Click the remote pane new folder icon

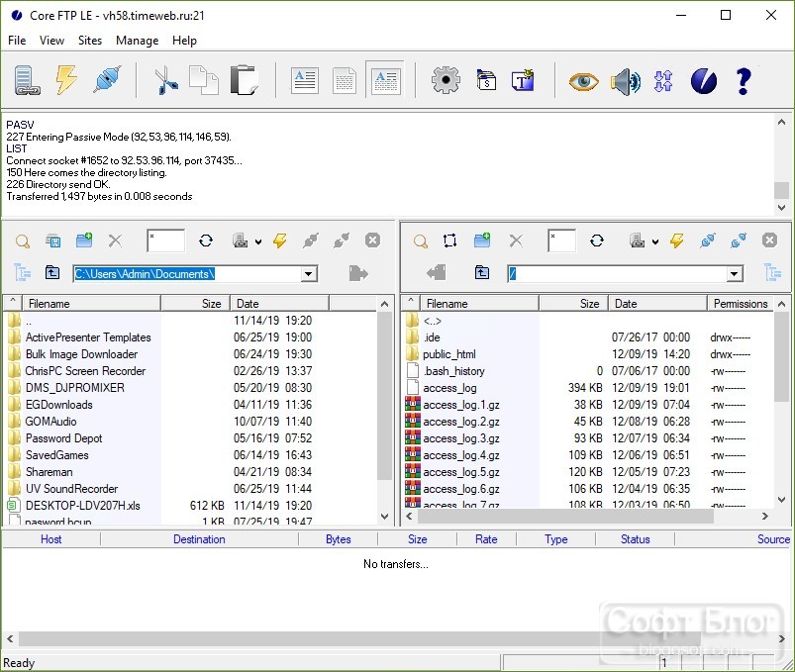[x=482, y=240]
